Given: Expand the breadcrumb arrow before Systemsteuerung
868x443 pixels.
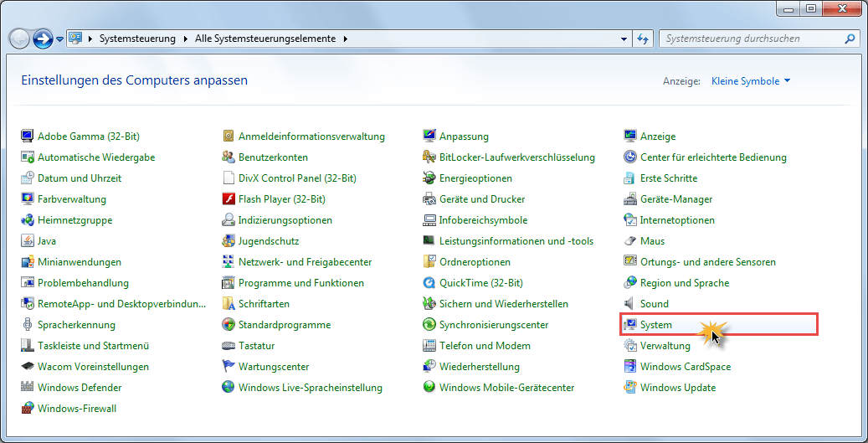Looking at the screenshot, I should [90, 39].
